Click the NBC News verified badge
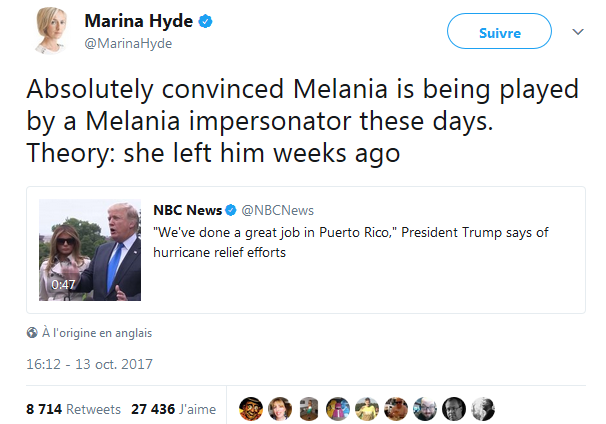 [230, 210]
